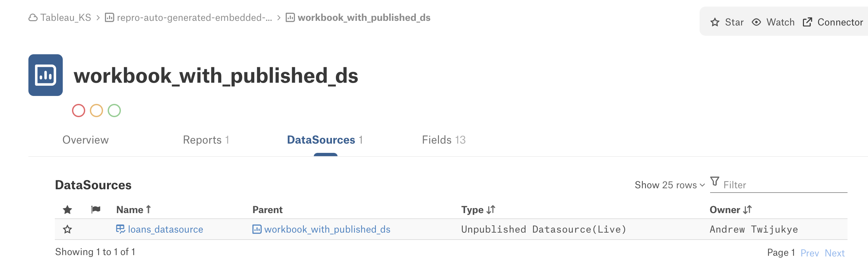The width and height of the screenshot is (868, 270).
Task: Click the Filter input field
Action: tap(785, 185)
